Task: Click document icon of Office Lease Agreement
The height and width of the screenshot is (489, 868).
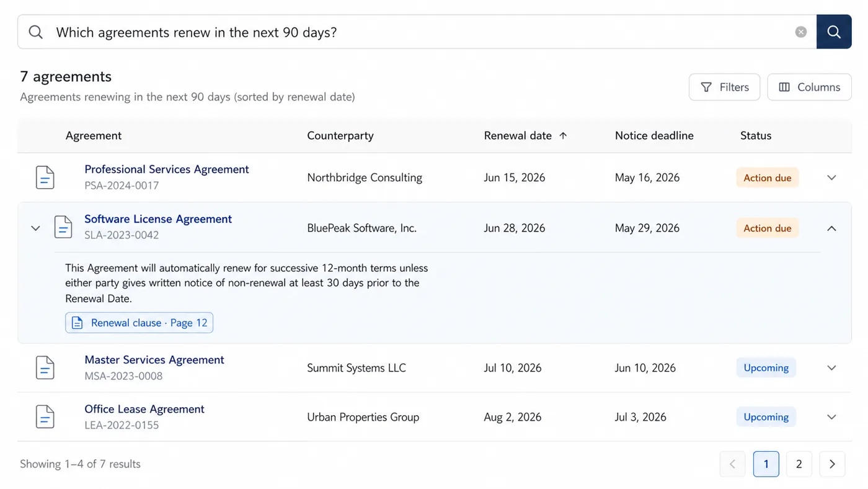Action: tap(45, 417)
